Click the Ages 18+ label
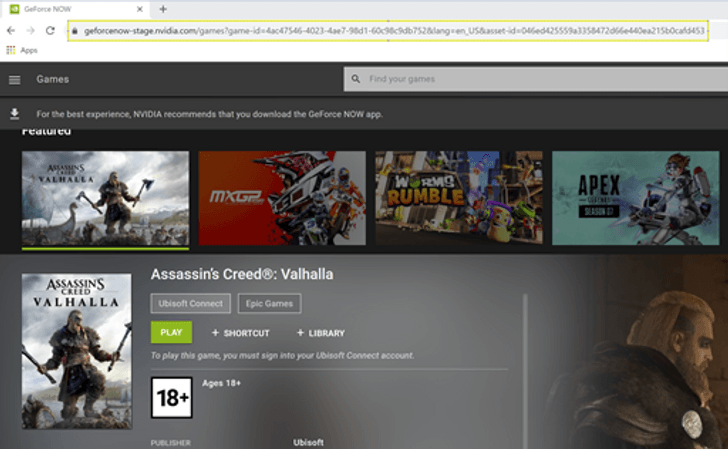The height and width of the screenshot is (449, 728). point(221,383)
